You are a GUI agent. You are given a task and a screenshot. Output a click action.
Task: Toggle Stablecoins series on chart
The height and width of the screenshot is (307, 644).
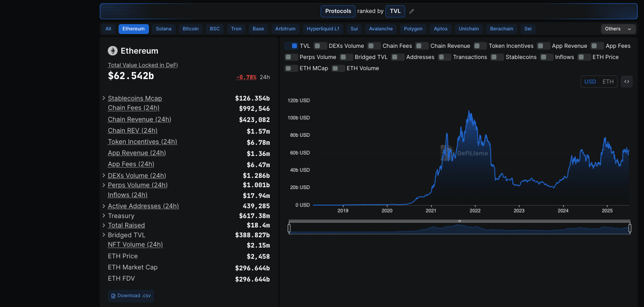(497, 57)
